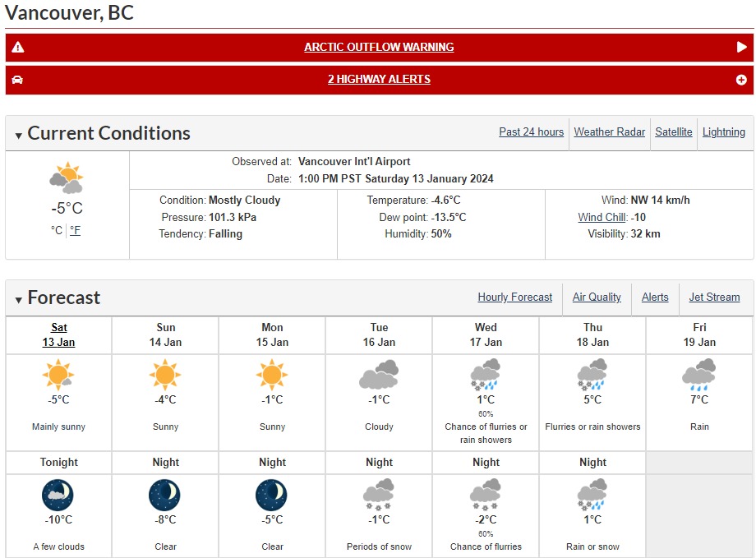Open the Hourly Forecast tab
The height and width of the screenshot is (558, 756).
coord(515,297)
